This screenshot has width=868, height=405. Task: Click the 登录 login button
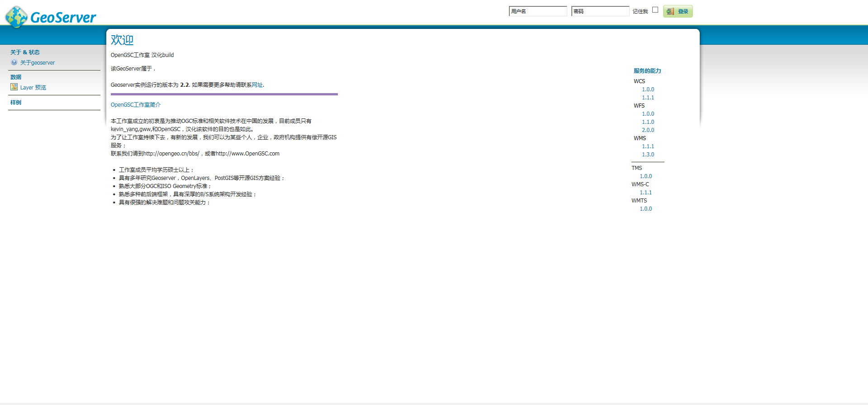click(x=678, y=11)
